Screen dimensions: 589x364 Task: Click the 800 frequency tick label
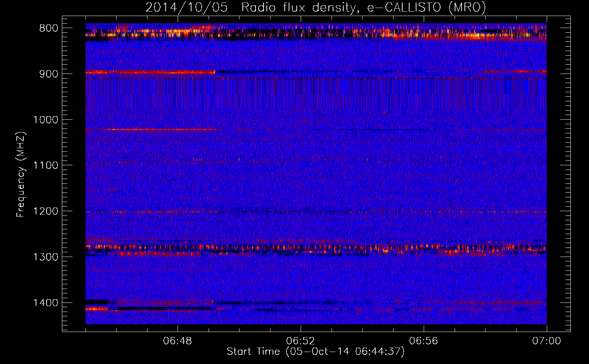coord(49,28)
